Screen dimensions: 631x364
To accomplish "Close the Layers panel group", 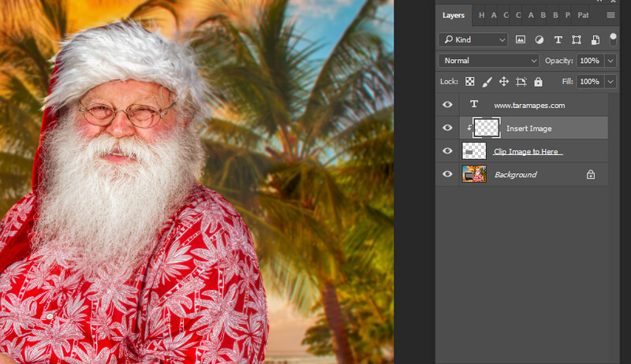I will pyautogui.click(x=613, y=2).
